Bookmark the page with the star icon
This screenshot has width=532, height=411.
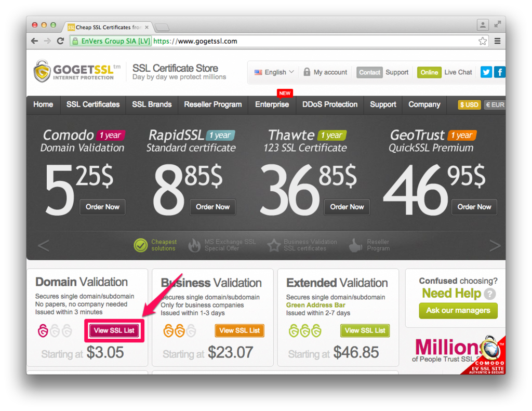point(483,41)
